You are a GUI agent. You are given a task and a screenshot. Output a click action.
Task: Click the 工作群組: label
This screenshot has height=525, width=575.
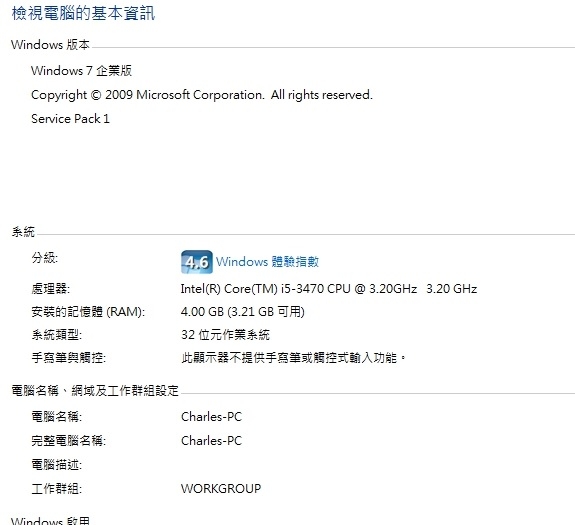[56, 489]
